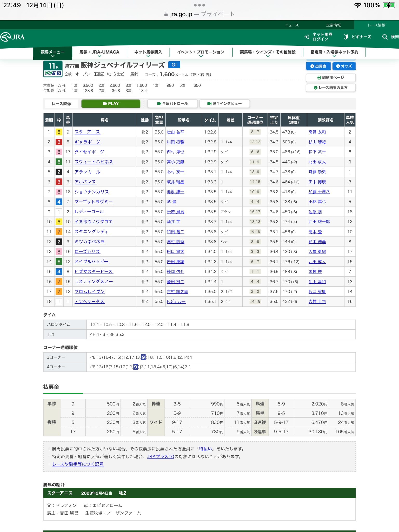Click the Beginners shield icon

pos(346,37)
